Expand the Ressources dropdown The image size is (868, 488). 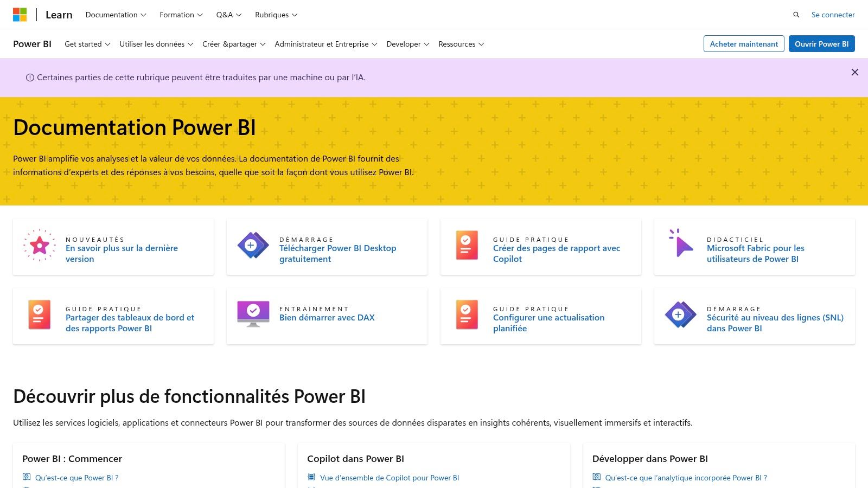click(x=461, y=44)
